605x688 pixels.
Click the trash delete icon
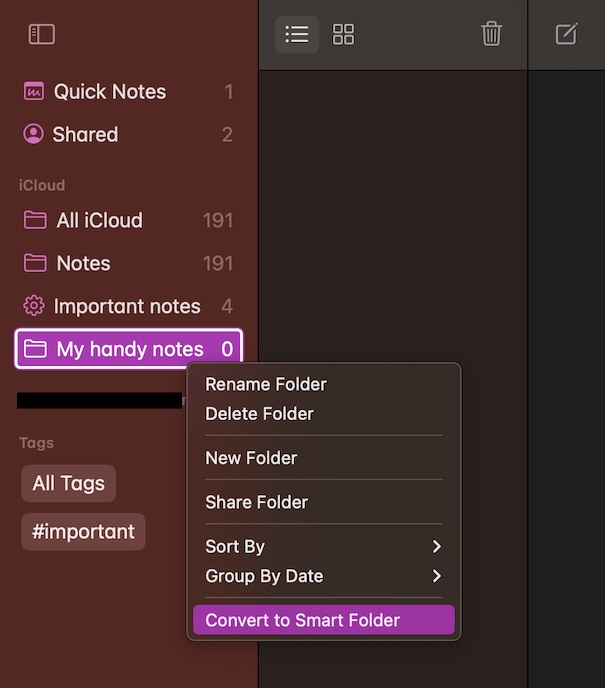click(x=491, y=34)
